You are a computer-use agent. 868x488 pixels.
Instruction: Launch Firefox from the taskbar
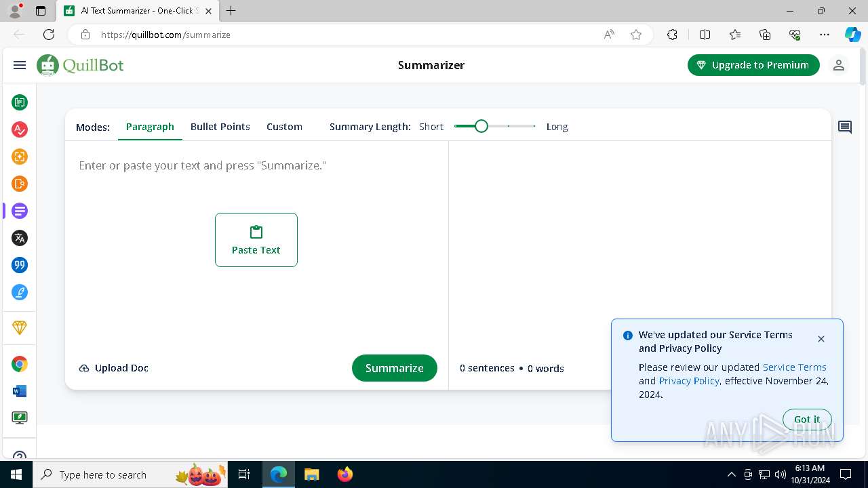(x=345, y=474)
